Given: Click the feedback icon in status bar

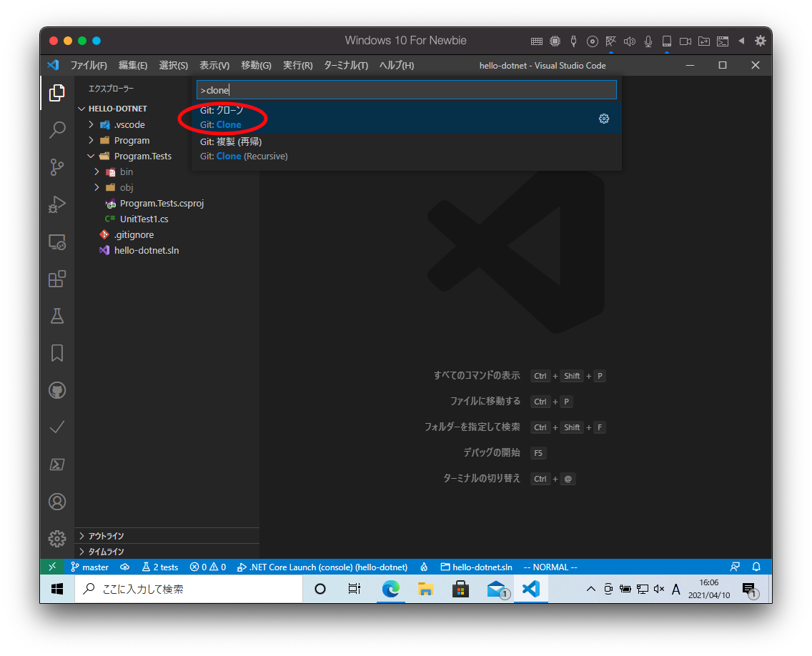Looking at the screenshot, I should [x=735, y=567].
